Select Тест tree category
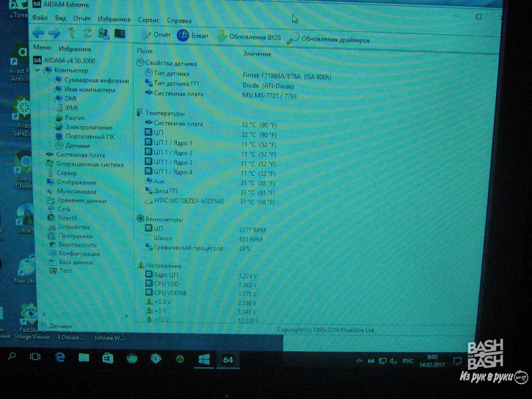This screenshot has height=399, width=532. point(61,270)
